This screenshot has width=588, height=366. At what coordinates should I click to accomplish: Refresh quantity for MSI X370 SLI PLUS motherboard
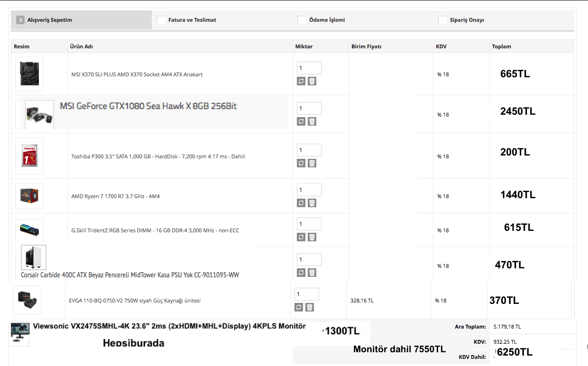301,81
